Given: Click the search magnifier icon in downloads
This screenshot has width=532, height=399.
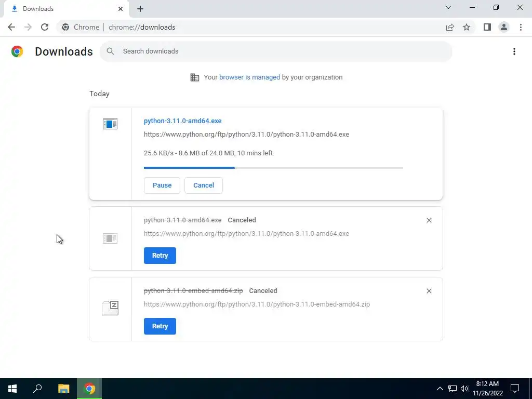Looking at the screenshot, I should pos(110,51).
